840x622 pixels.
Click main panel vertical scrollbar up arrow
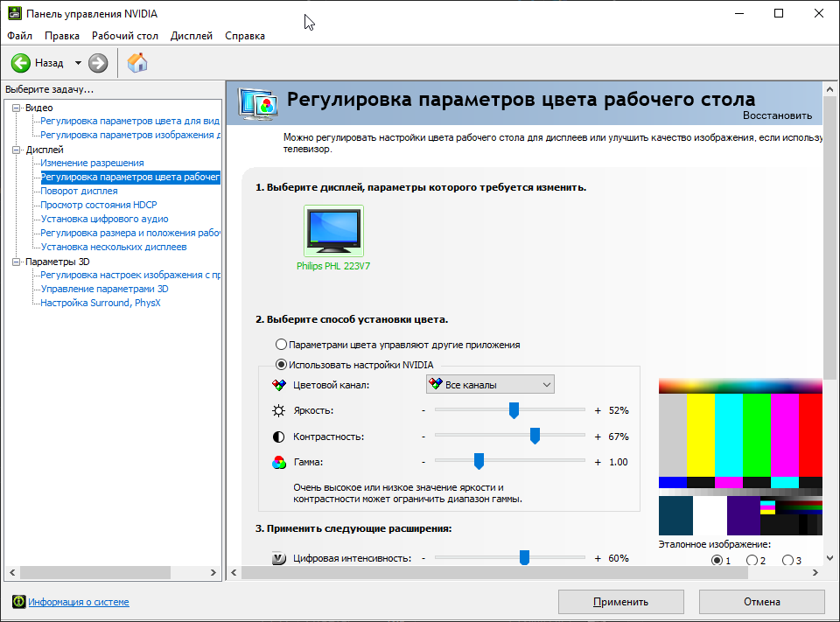coord(829,89)
